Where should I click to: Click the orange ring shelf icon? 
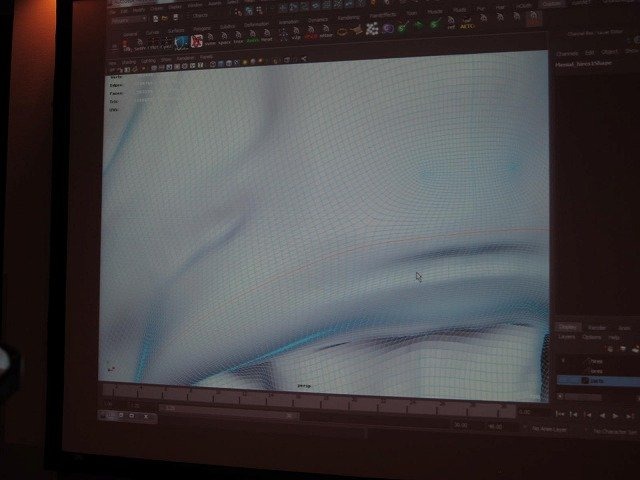pyautogui.click(x=342, y=31)
